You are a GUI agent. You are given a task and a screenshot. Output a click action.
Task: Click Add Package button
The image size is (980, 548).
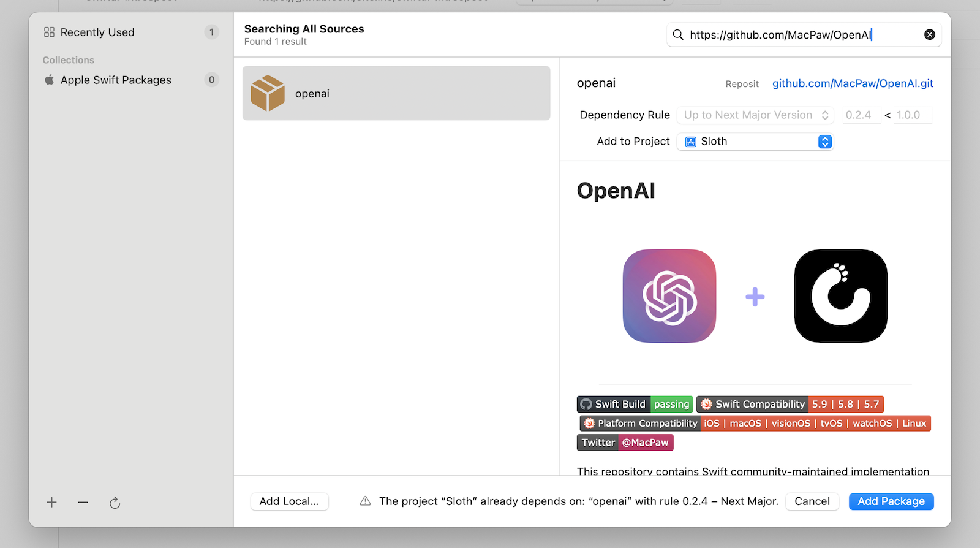(891, 501)
